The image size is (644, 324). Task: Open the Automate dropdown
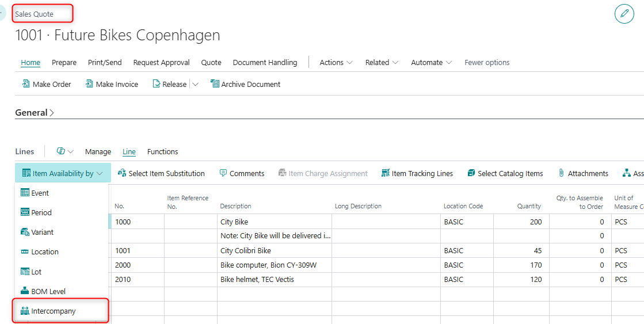[x=431, y=62]
